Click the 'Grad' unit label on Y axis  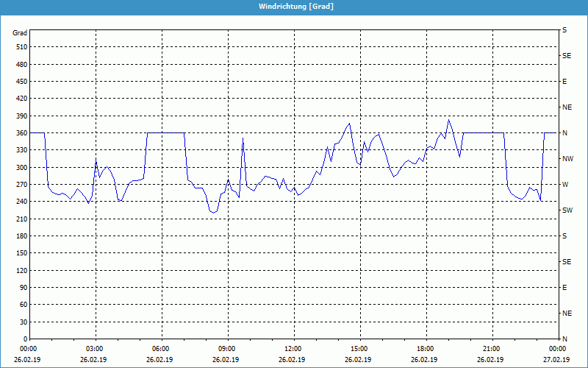coord(20,33)
